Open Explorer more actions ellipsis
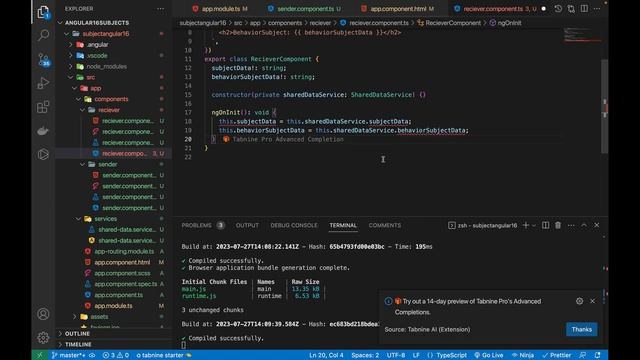The width and height of the screenshot is (640, 360). point(160,9)
